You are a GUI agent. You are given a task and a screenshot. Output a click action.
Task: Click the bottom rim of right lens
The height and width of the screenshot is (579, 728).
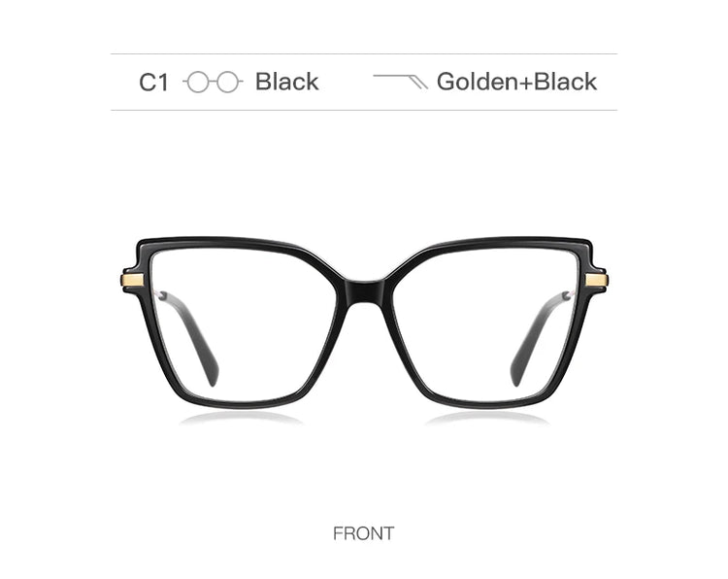(487, 405)
